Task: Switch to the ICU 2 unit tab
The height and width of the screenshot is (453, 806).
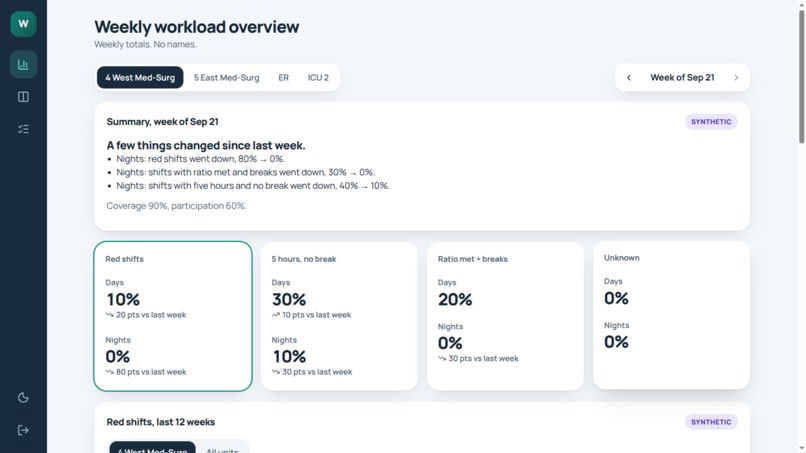Action: (x=318, y=78)
